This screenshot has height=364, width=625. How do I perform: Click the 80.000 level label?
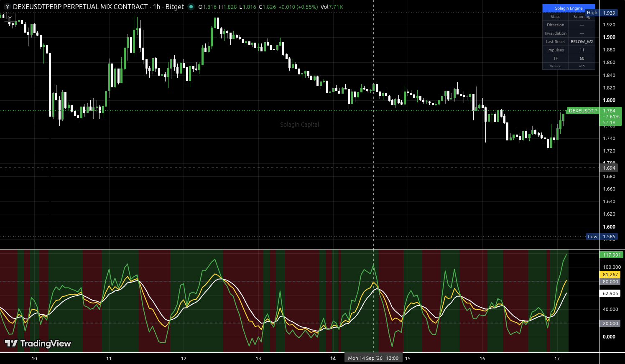pos(610,282)
